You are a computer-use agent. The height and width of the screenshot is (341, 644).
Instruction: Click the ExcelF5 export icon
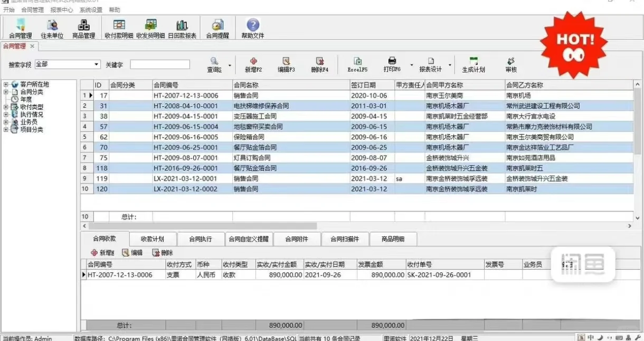pyautogui.click(x=356, y=63)
